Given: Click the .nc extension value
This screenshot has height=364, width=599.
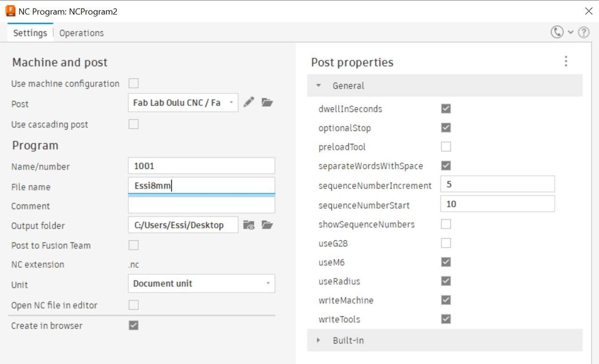Looking at the screenshot, I should tap(133, 264).
